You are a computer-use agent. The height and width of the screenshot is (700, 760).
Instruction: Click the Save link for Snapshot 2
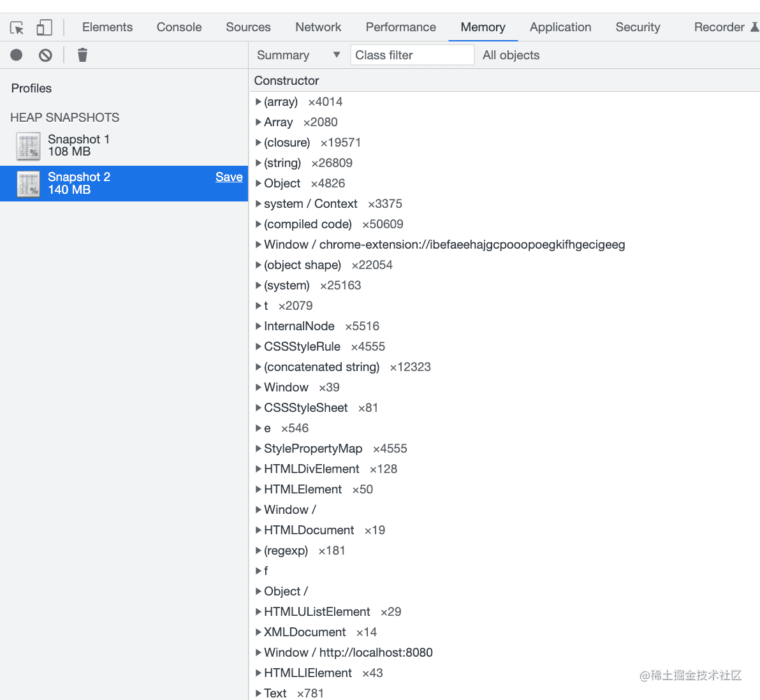(229, 177)
